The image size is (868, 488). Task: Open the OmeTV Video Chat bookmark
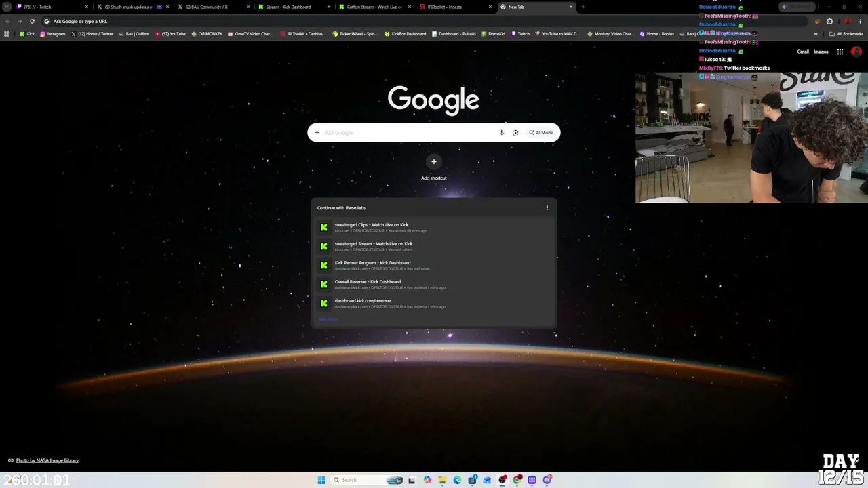[250, 34]
